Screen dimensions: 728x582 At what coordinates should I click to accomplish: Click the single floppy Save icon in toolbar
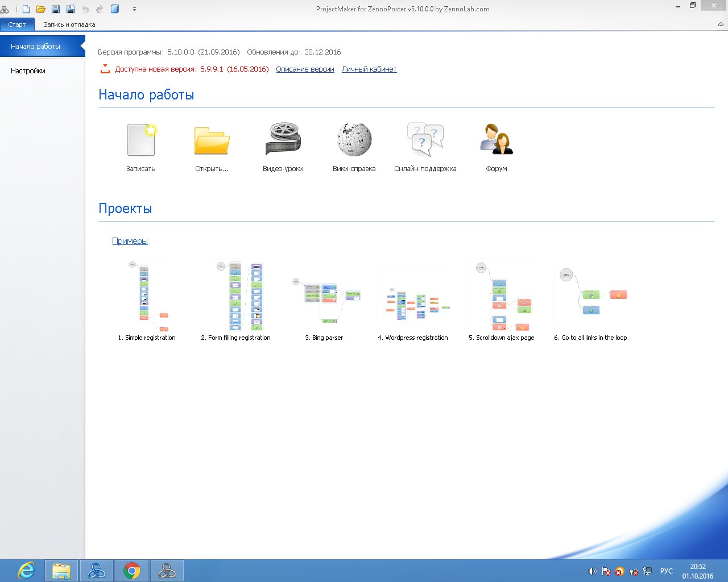[x=56, y=9]
